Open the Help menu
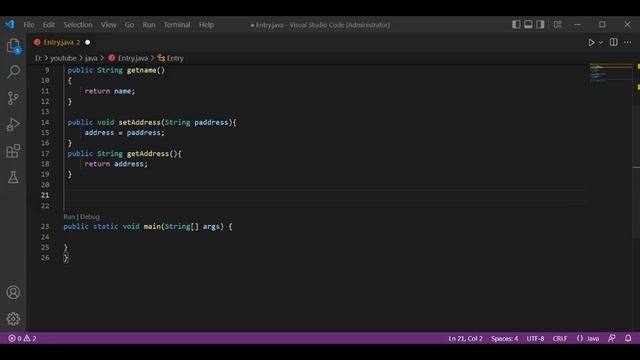This screenshot has width=640, height=360. point(207,25)
